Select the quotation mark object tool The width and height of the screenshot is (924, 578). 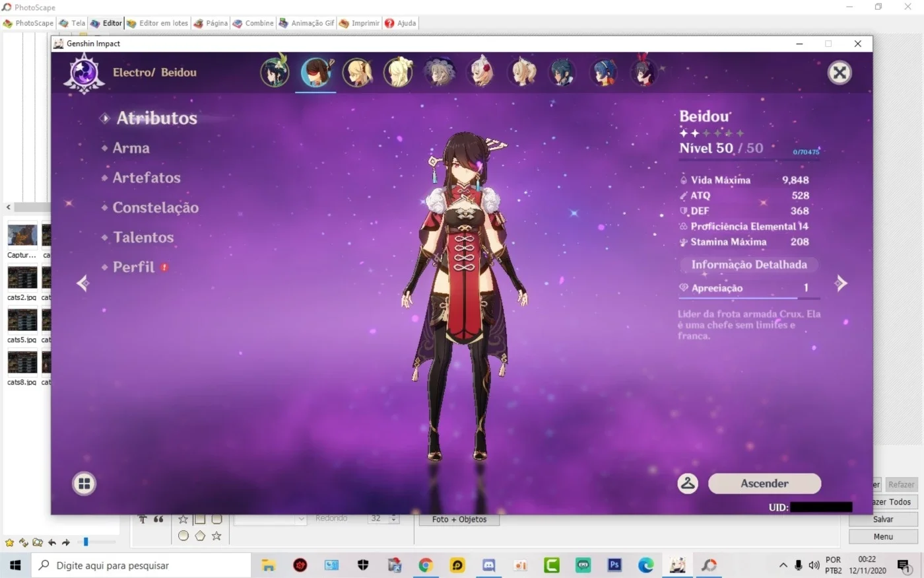tap(158, 520)
